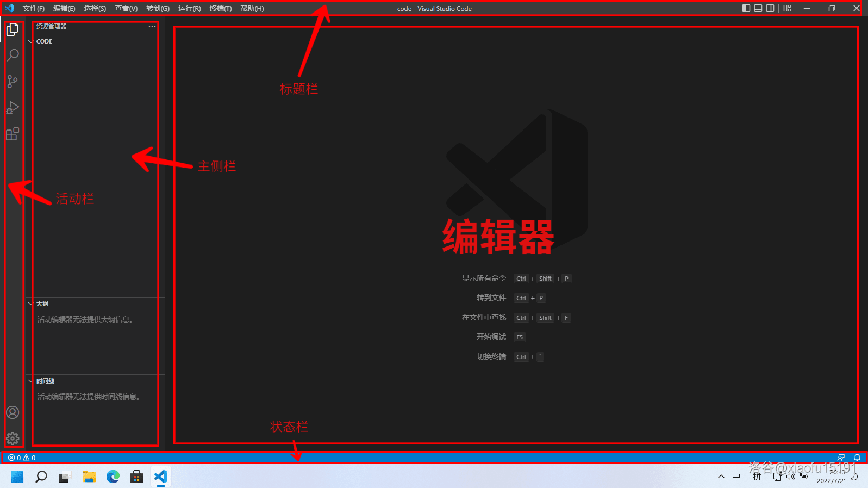This screenshot has width=868, height=488.
Task: Click the 资源管理器 panel title
Action: [52, 26]
